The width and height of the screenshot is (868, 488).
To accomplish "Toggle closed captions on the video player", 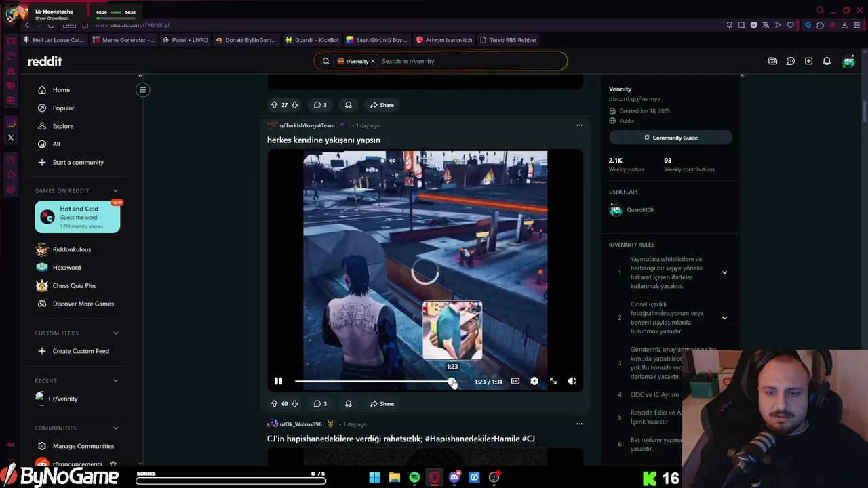I will tap(515, 382).
